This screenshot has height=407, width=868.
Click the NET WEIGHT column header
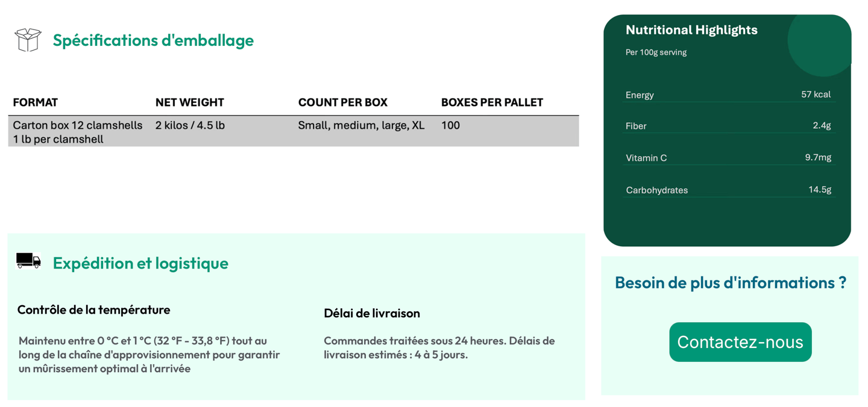click(x=189, y=102)
